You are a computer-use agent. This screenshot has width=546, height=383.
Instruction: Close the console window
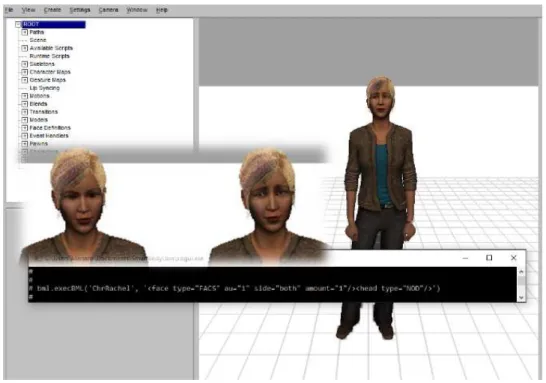coord(513,258)
